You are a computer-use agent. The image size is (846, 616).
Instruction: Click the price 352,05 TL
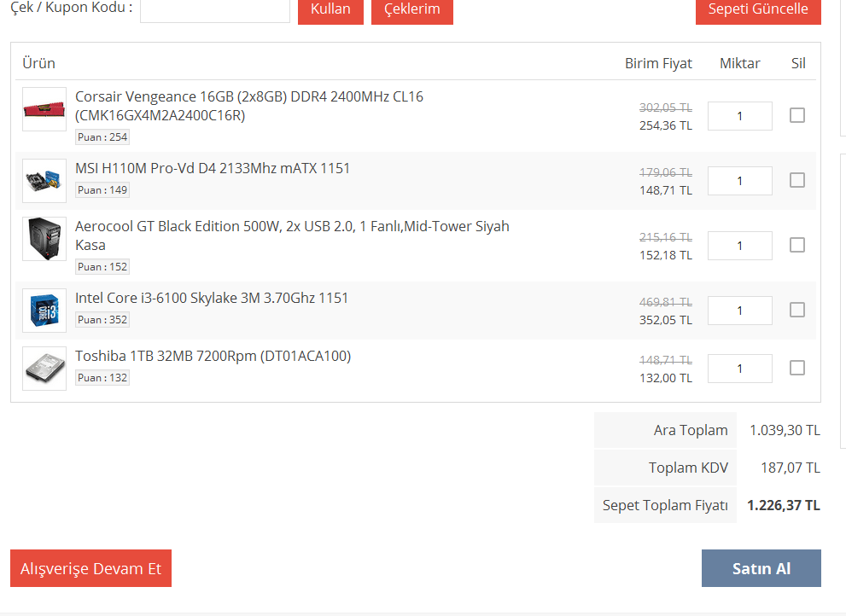(666, 320)
